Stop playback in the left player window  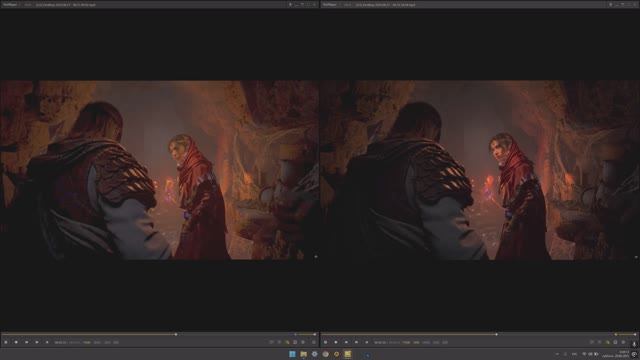[x=16, y=342]
